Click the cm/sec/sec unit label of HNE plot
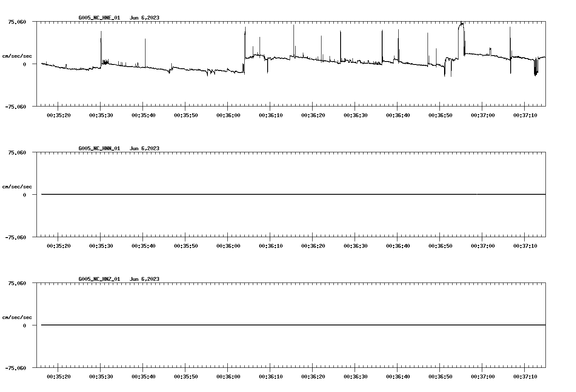Viewport: 576px width, 392px height. click(17, 56)
